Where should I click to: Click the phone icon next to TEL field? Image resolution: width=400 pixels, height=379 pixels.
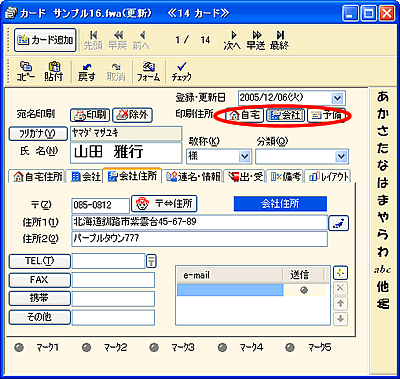(151, 261)
